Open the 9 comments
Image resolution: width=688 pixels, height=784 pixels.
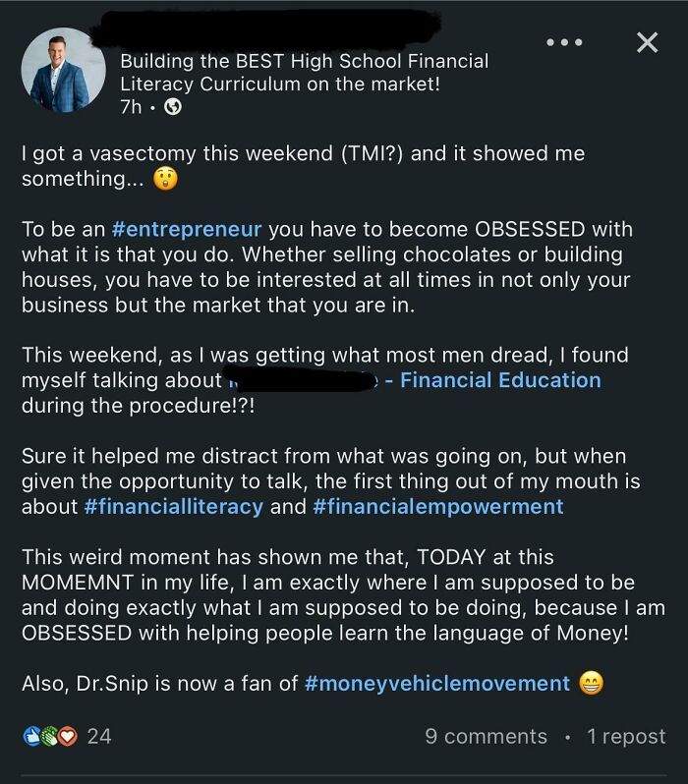tap(486, 736)
